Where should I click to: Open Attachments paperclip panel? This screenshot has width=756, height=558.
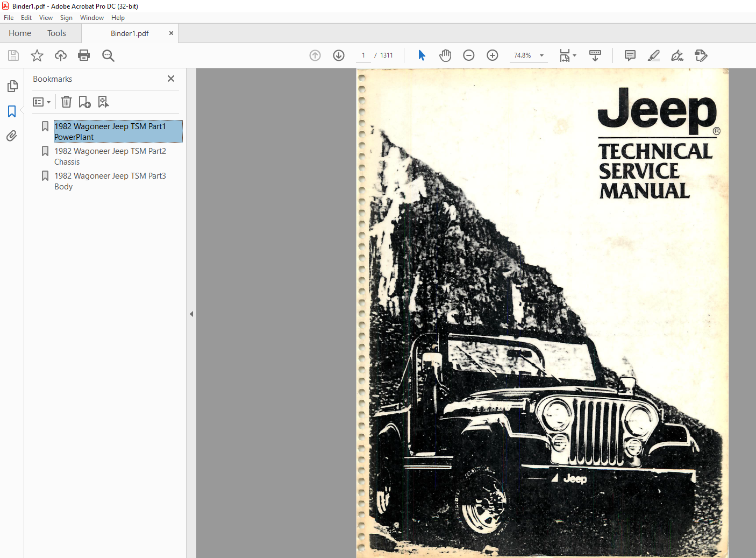[x=12, y=136]
